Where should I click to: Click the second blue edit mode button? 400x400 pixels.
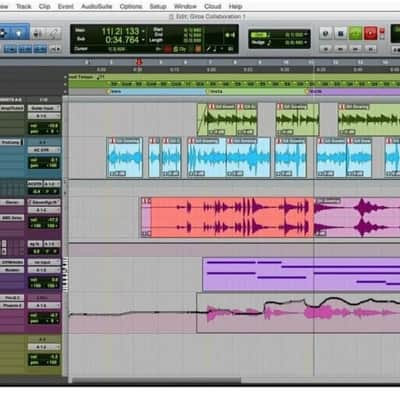(x=25, y=49)
